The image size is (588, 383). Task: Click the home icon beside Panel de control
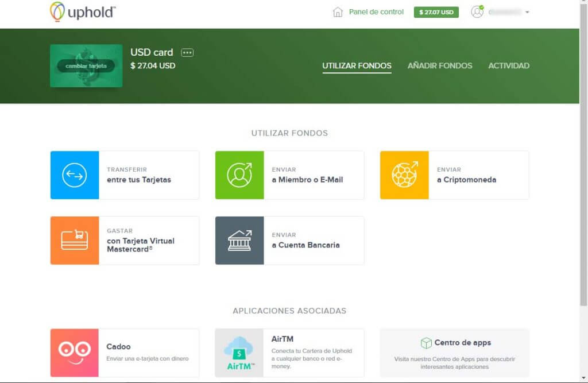pyautogui.click(x=338, y=12)
